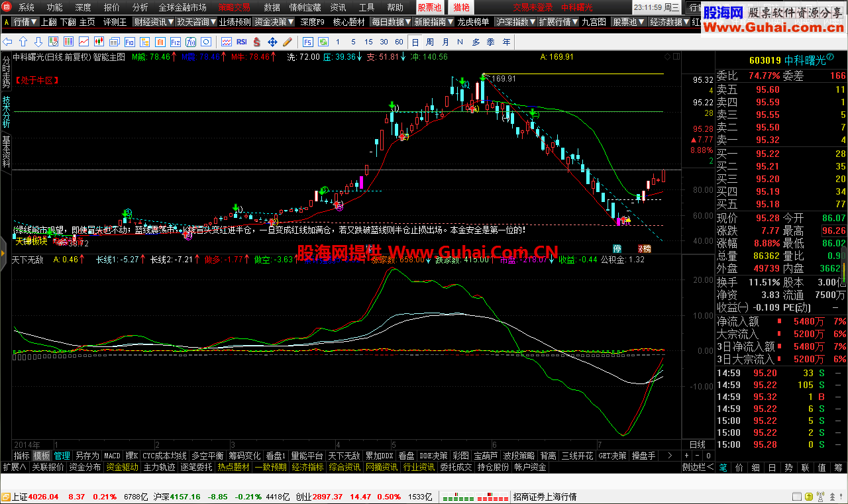Open the 行情 dropdown in toolbar

click(x=24, y=22)
